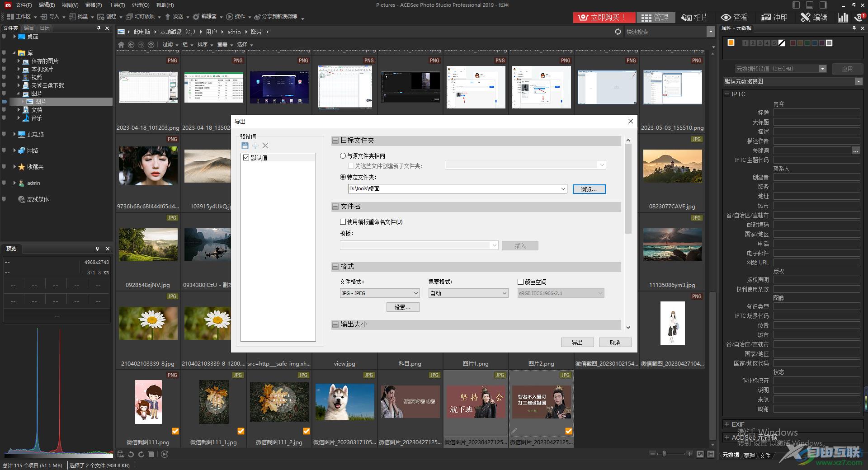Click the save preset icon in the export dialog
Viewport: 868px width, 470px height.
(245, 146)
